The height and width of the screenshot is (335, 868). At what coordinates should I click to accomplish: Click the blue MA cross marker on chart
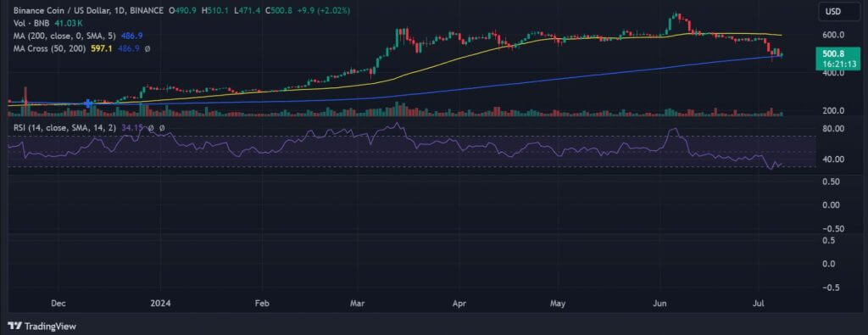(x=87, y=103)
